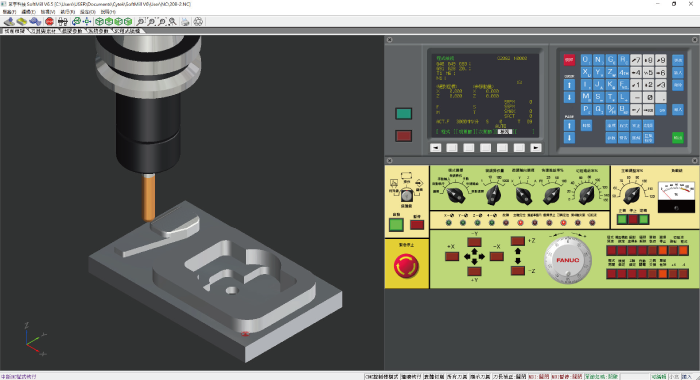Click the green power-on button beside the CNC screen
This screenshot has width=700, height=380.
(x=404, y=114)
